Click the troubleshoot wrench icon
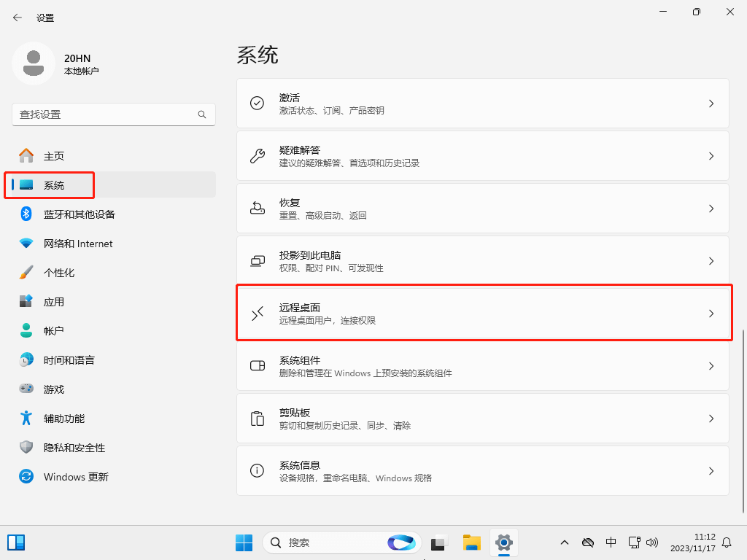This screenshot has height=560, width=747. click(257, 156)
